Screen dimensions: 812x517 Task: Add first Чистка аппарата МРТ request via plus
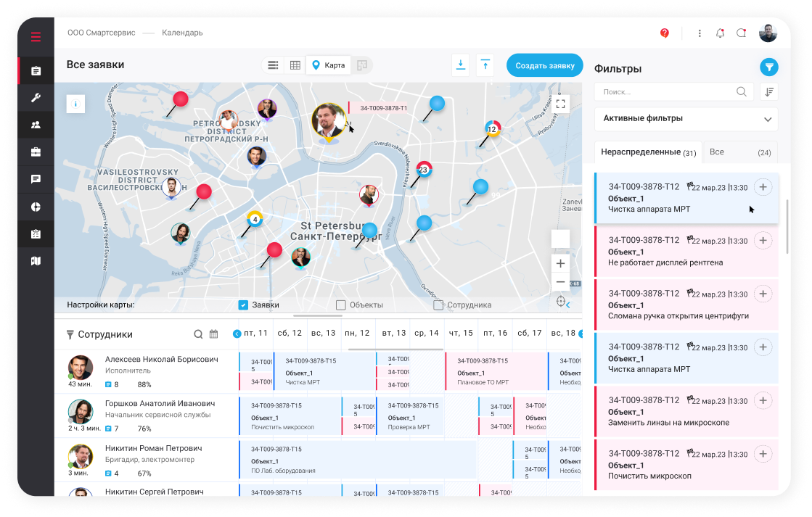point(763,187)
